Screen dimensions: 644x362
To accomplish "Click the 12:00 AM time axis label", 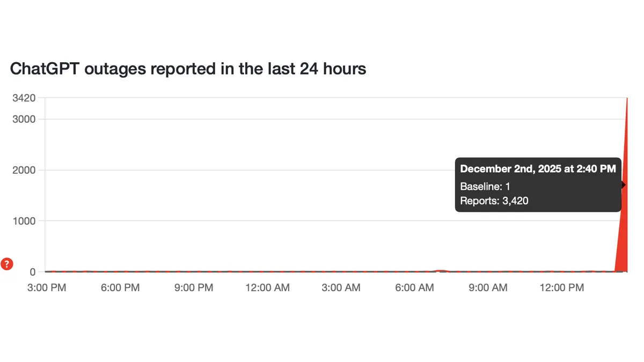I will tap(267, 288).
